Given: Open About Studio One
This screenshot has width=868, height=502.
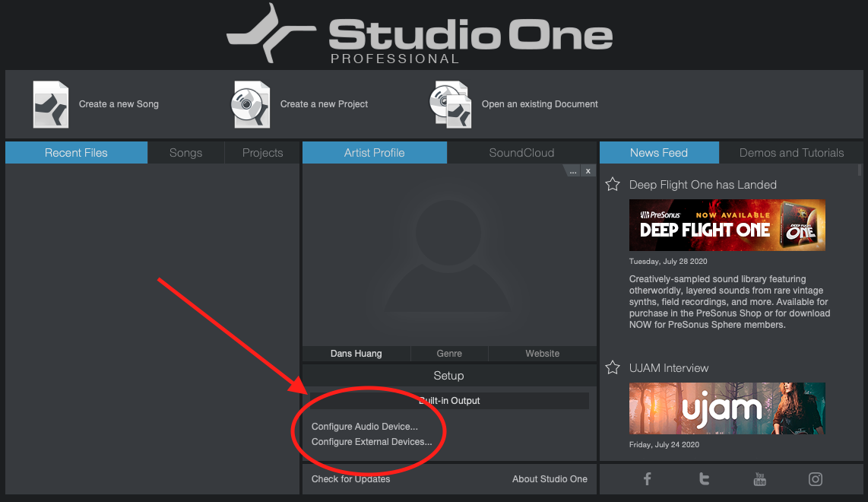Looking at the screenshot, I should coord(550,478).
